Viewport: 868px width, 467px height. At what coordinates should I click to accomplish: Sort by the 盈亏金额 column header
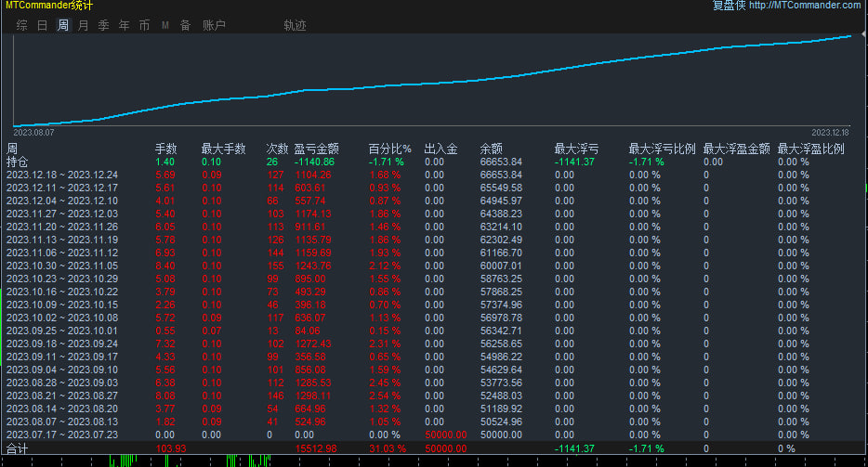click(316, 149)
